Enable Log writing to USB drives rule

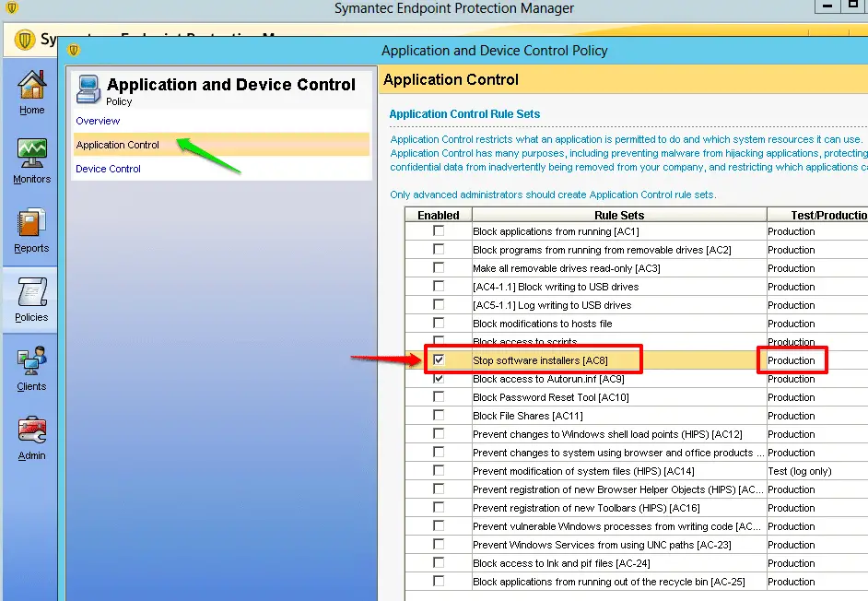(x=439, y=305)
